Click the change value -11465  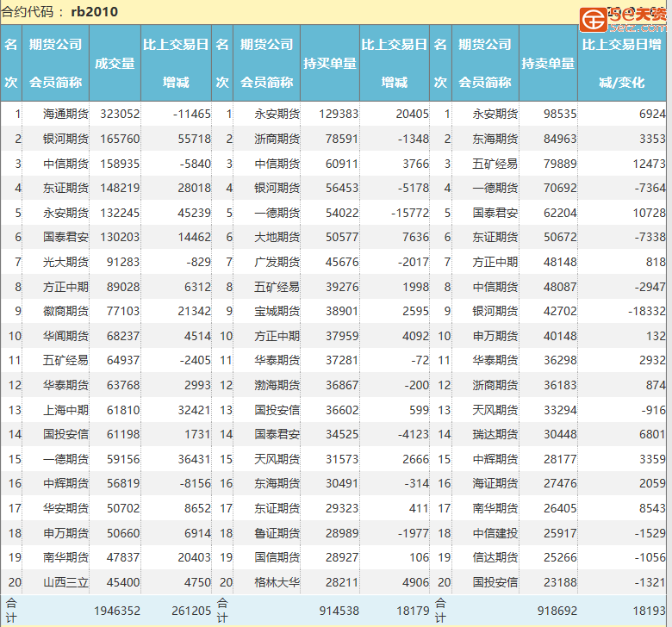coord(192,114)
